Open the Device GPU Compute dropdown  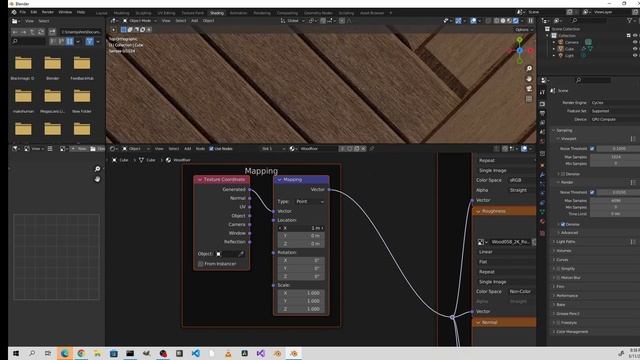615,119
